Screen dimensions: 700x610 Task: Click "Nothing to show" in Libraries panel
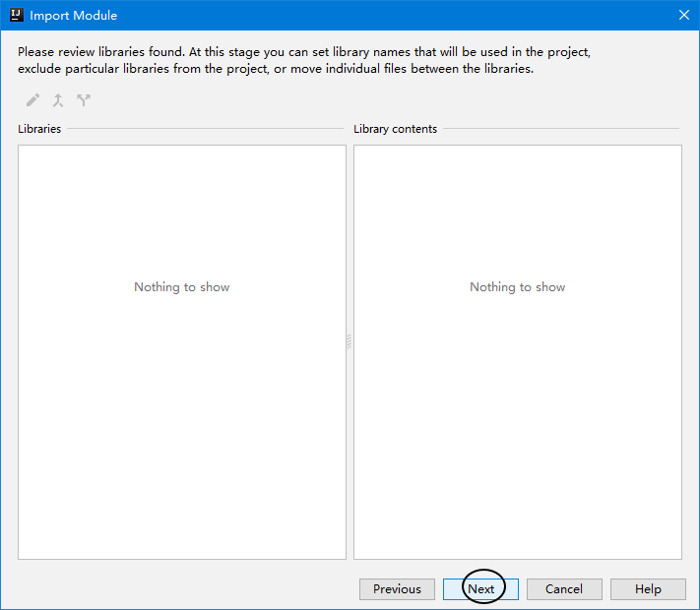point(182,287)
